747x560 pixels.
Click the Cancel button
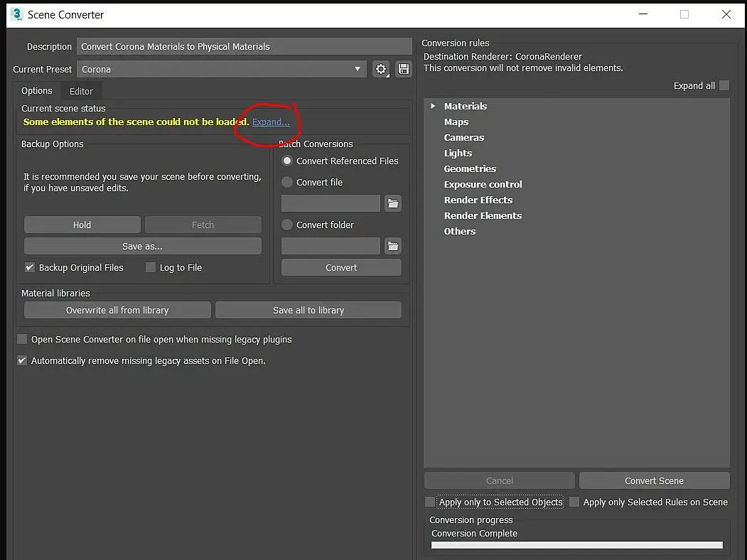pyautogui.click(x=499, y=481)
